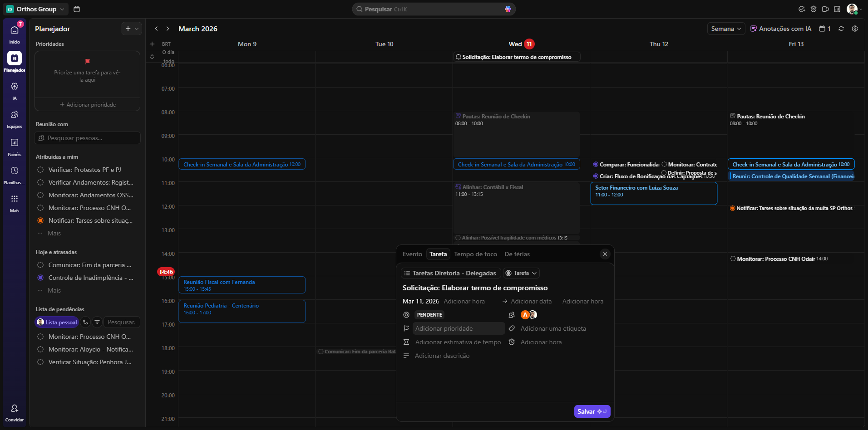
Task: Click the Convidar invite icon
Action: pyautogui.click(x=15, y=409)
